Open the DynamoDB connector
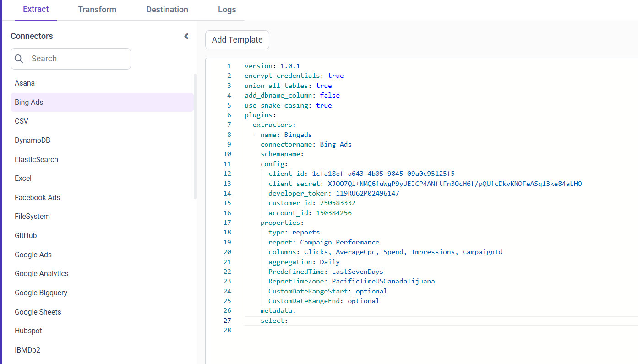 32,140
